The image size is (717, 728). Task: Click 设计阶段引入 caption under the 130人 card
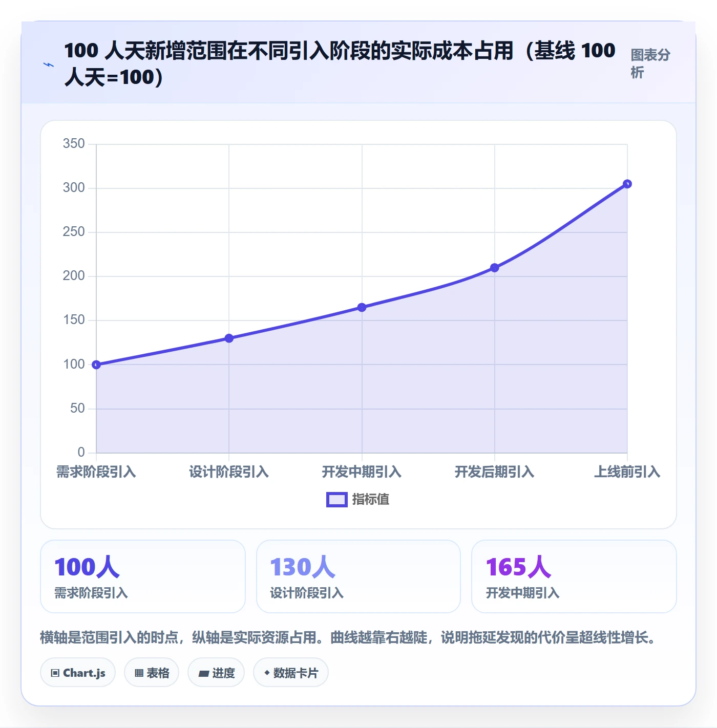pyautogui.click(x=307, y=593)
